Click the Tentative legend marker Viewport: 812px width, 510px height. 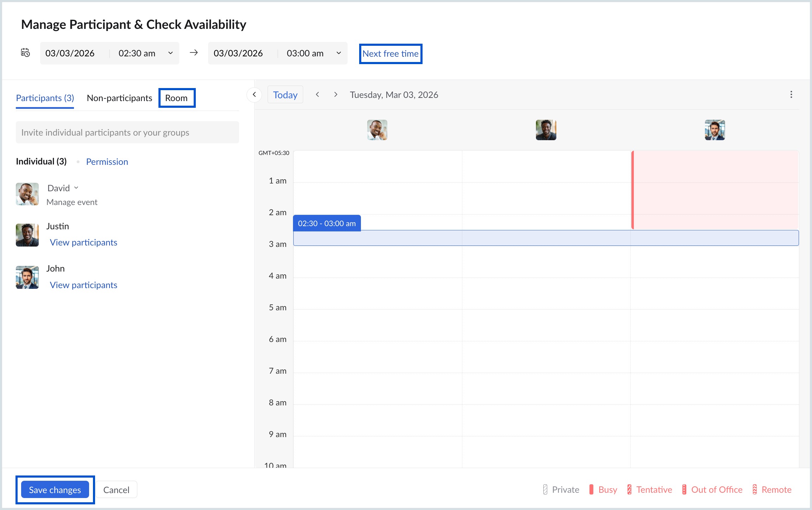(x=629, y=489)
